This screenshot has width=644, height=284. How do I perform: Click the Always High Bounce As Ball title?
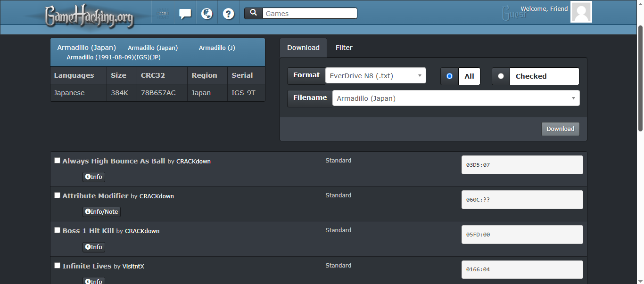point(114,161)
